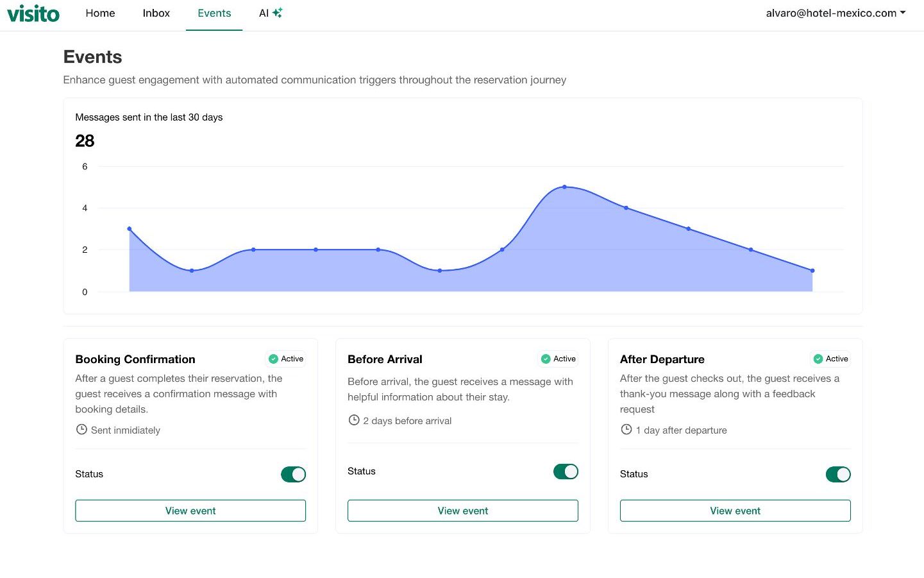This screenshot has height=578, width=924.
Task: Disable the Booking Confirmation status toggle
Action: (x=293, y=474)
